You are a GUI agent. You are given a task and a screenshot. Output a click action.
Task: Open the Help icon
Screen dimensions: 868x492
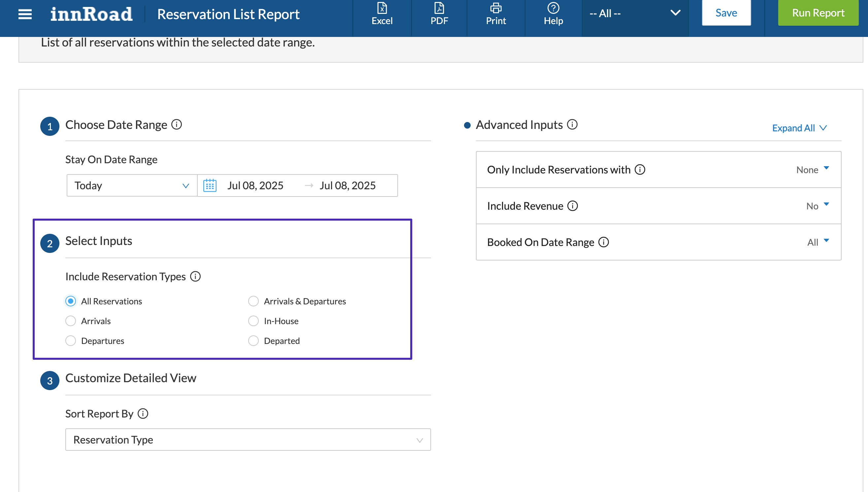553,14
